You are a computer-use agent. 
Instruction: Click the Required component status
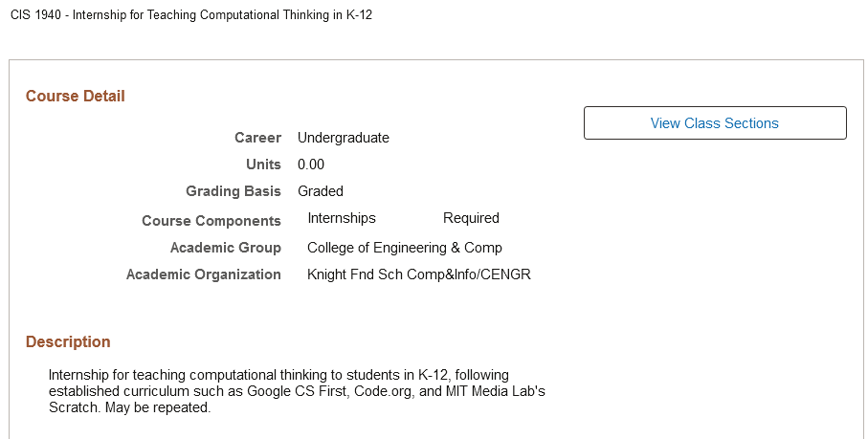tap(471, 218)
